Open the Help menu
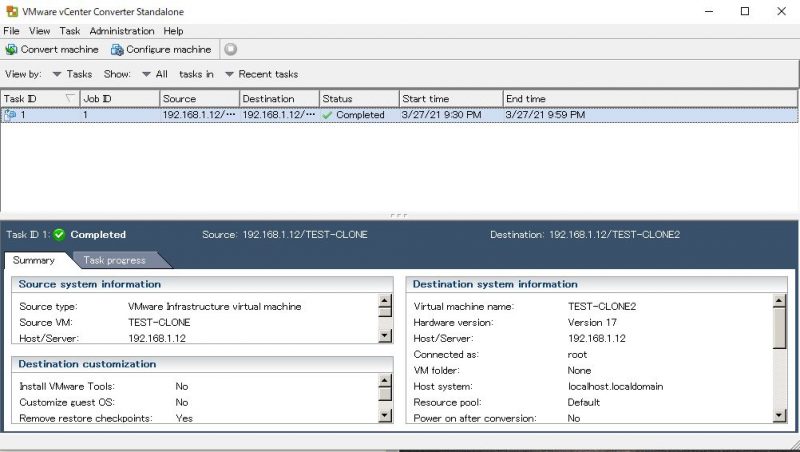The image size is (800, 452). [x=173, y=31]
